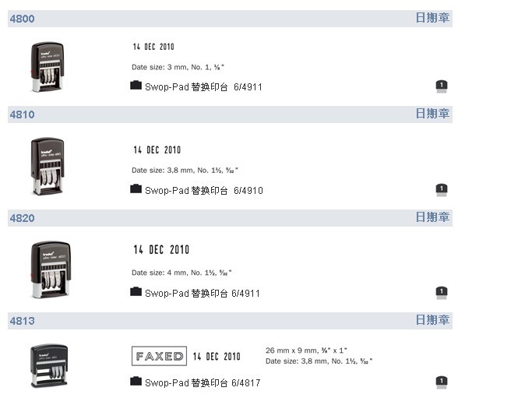Click the FAXED sample stamp imprint

click(159, 356)
